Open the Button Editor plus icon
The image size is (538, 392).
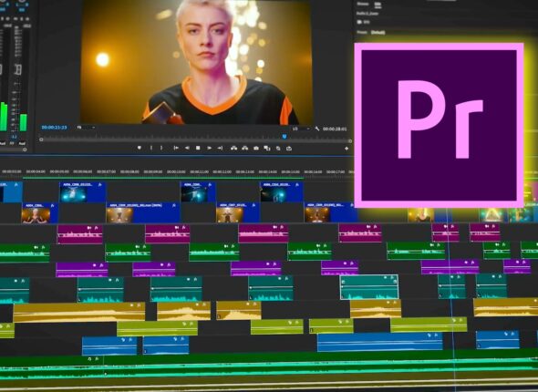347,149
